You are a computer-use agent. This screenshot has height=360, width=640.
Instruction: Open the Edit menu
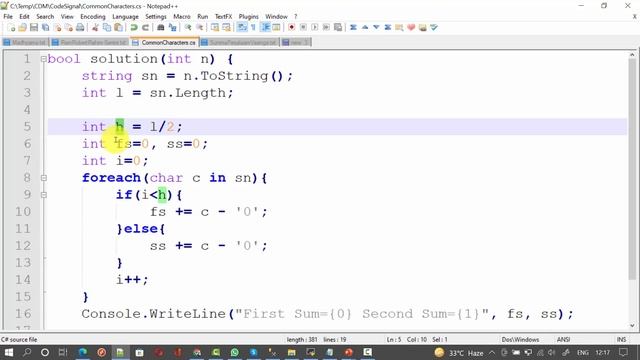point(24,16)
